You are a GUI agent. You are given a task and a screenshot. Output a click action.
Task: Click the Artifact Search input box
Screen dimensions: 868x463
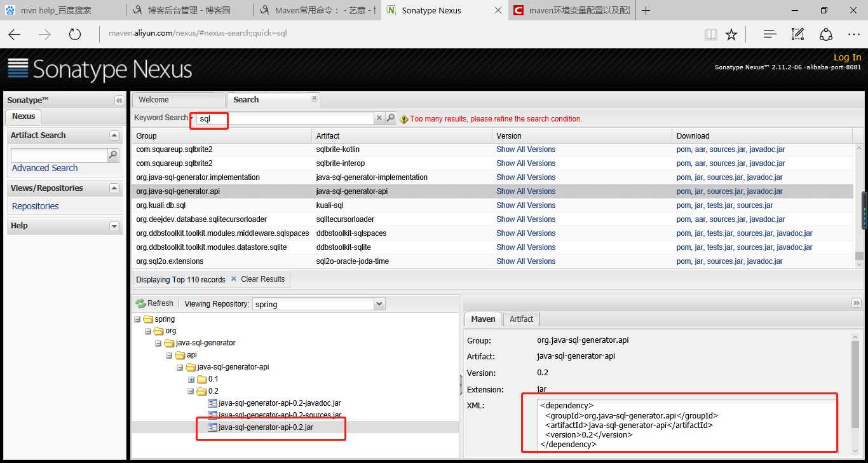tap(60, 155)
